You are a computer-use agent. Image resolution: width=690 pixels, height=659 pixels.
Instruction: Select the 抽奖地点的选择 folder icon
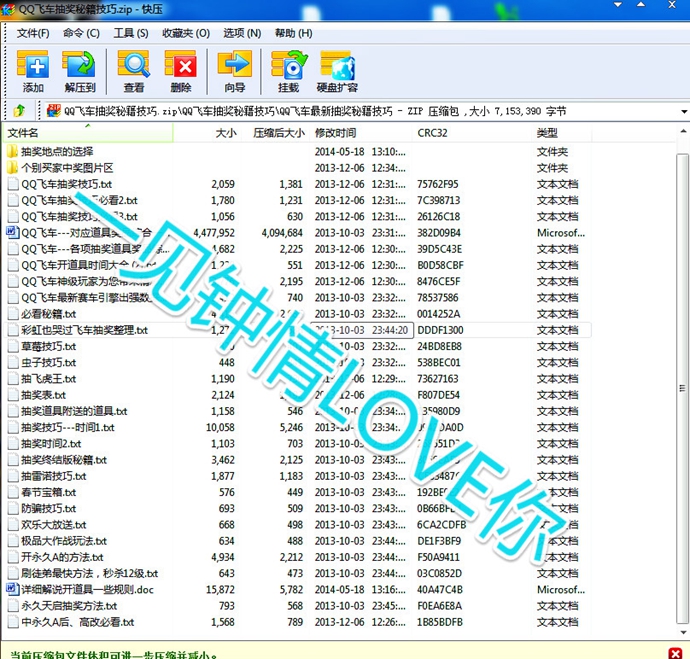pyautogui.click(x=12, y=152)
